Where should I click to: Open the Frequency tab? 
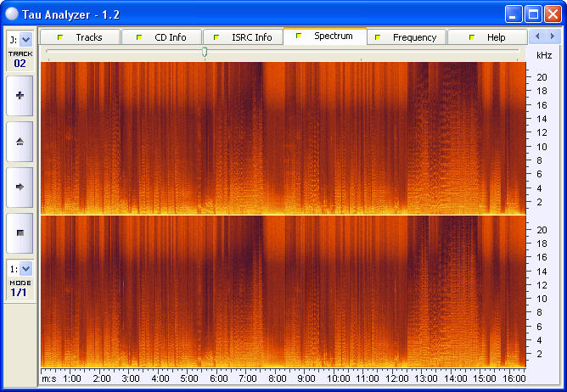[406, 37]
